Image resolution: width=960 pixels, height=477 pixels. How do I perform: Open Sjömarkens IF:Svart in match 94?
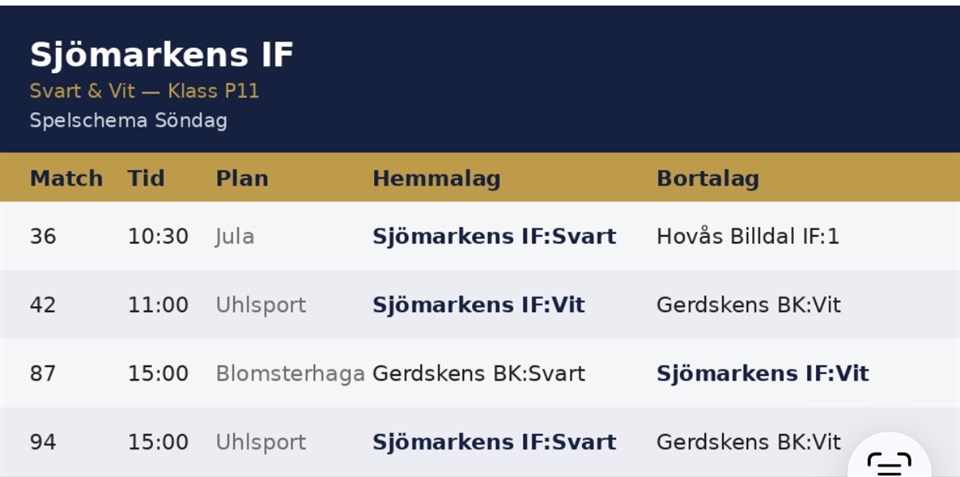coord(494,442)
